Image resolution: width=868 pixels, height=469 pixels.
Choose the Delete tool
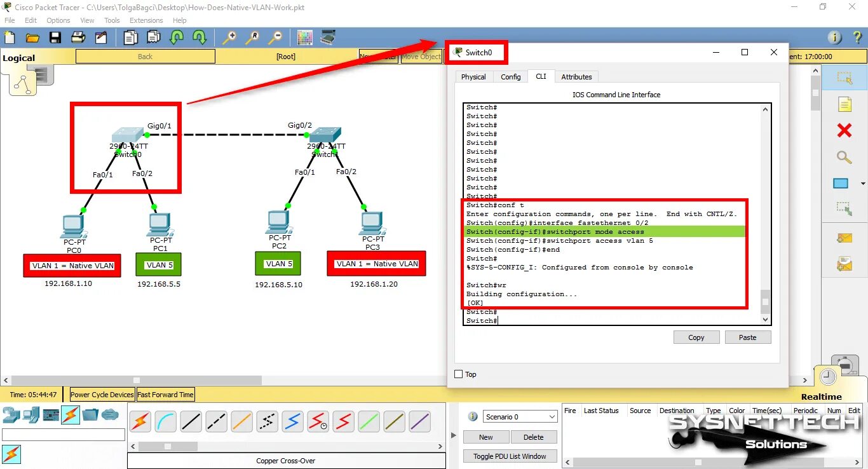coord(844,131)
